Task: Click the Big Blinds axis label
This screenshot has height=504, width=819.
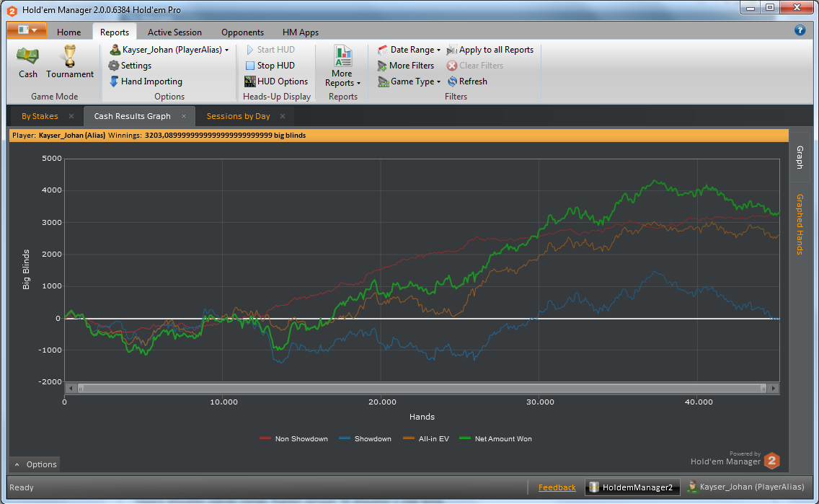Action: click(26, 270)
